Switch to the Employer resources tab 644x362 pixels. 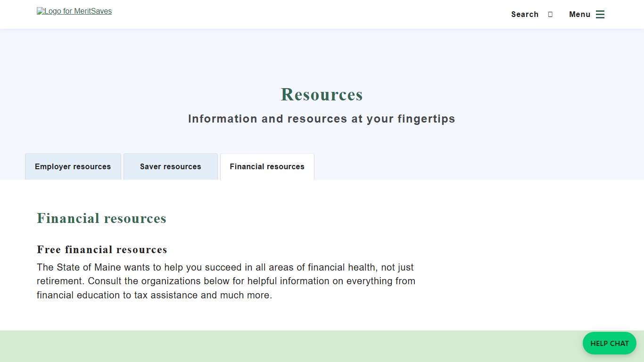(73, 166)
